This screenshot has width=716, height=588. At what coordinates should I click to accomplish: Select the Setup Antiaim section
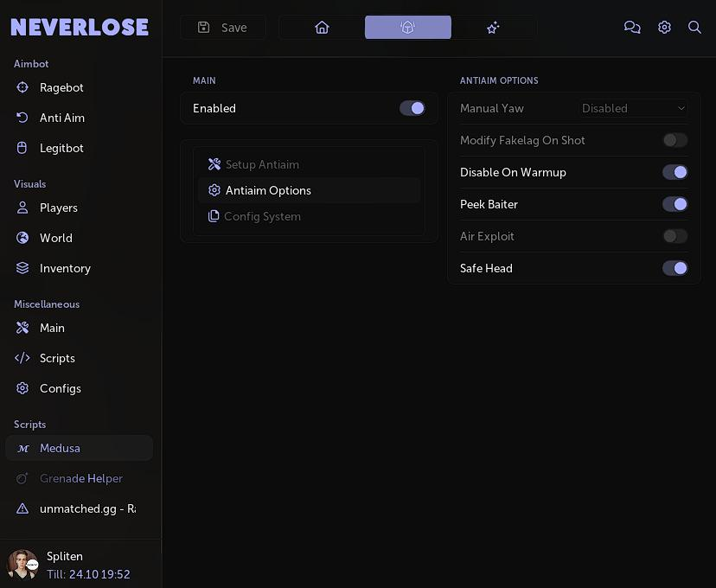pyautogui.click(x=261, y=164)
